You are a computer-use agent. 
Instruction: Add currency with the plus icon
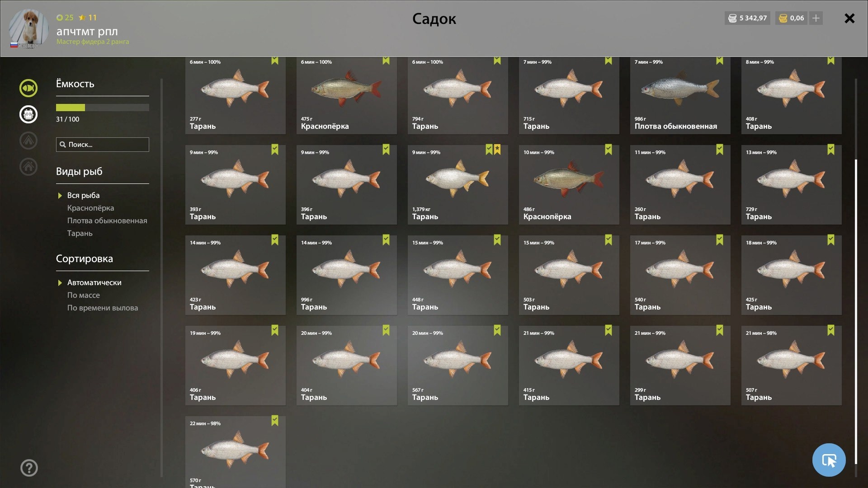pos(816,18)
